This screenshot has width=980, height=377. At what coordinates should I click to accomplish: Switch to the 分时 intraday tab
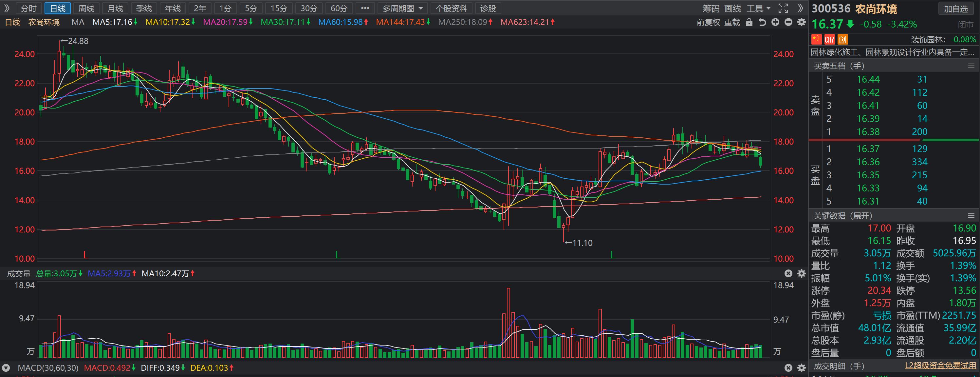[28, 9]
